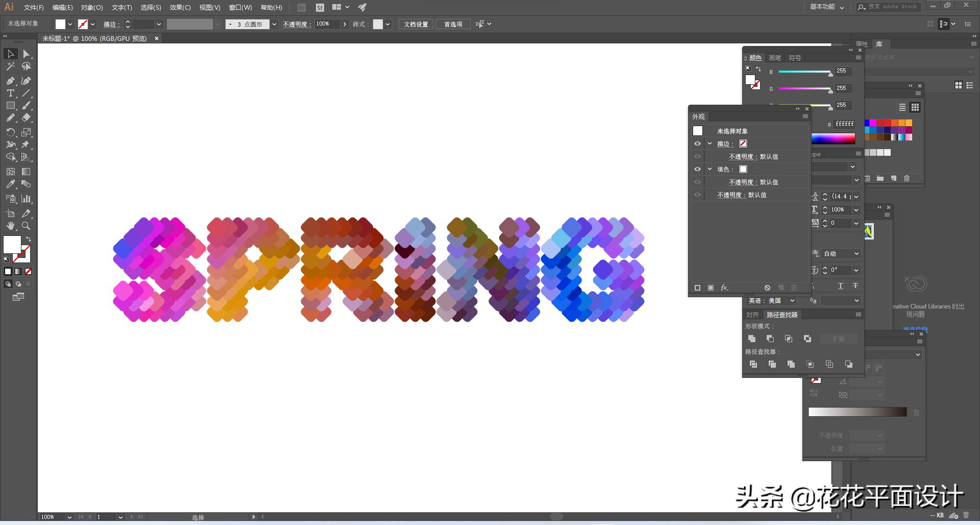Open the 英语: 美国 language dropdown
This screenshot has height=525, width=980.
[771, 301]
